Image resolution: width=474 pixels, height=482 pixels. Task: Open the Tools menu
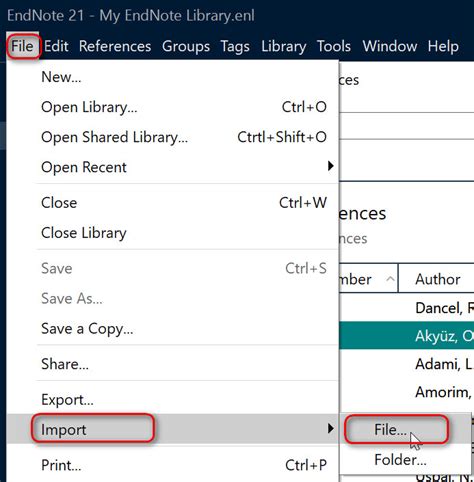pyautogui.click(x=334, y=46)
